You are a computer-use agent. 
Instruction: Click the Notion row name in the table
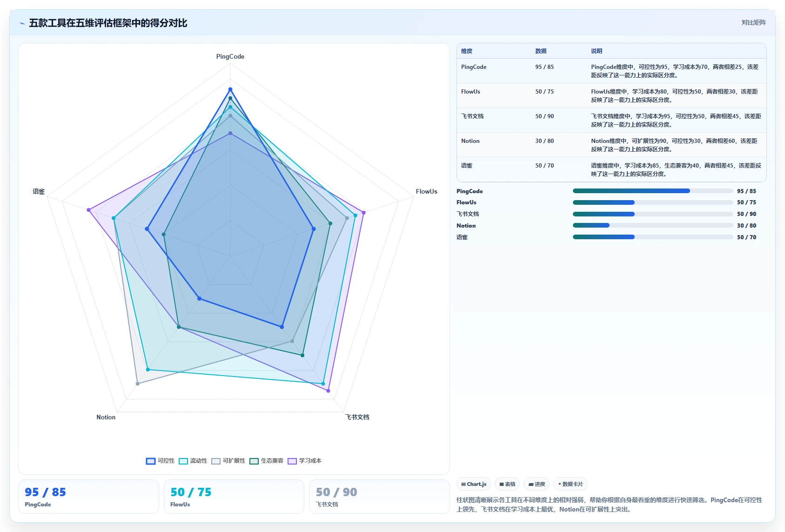470,141
